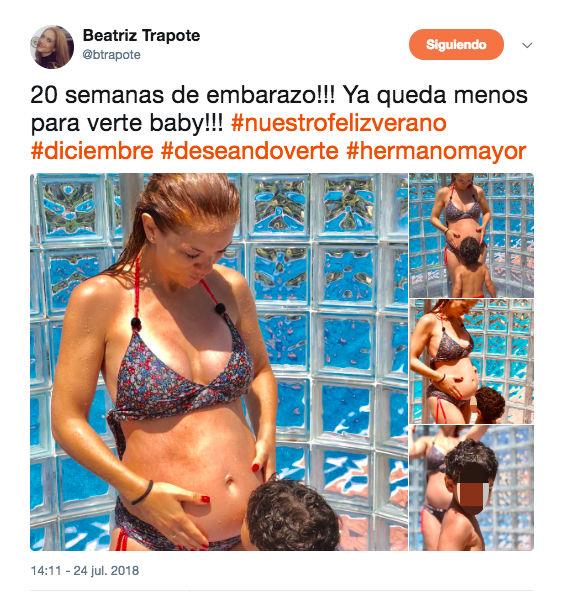Show the bottom-right photo with blurred face
564x592 pixels.
pos(472,488)
